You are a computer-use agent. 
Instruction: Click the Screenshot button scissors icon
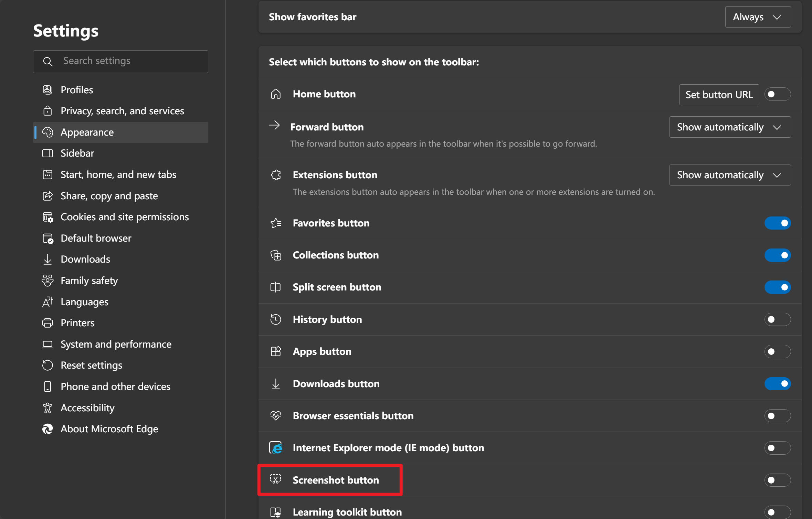276,479
